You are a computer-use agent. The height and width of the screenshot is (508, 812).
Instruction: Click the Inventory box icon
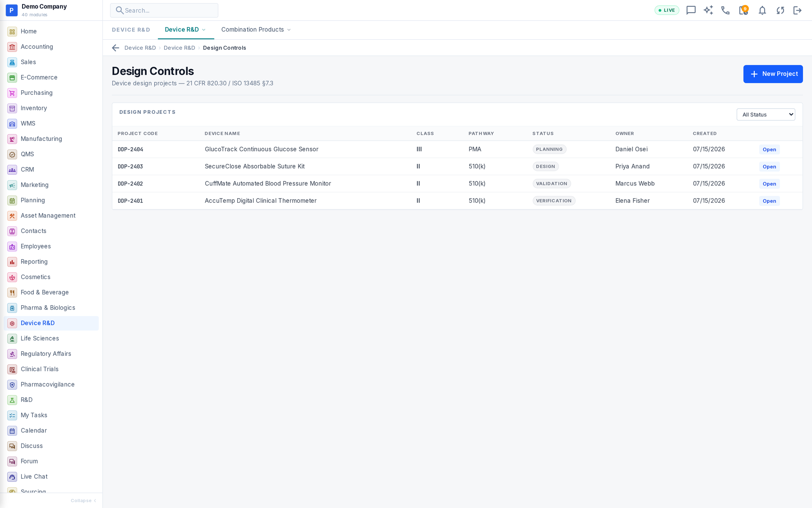pos(12,108)
